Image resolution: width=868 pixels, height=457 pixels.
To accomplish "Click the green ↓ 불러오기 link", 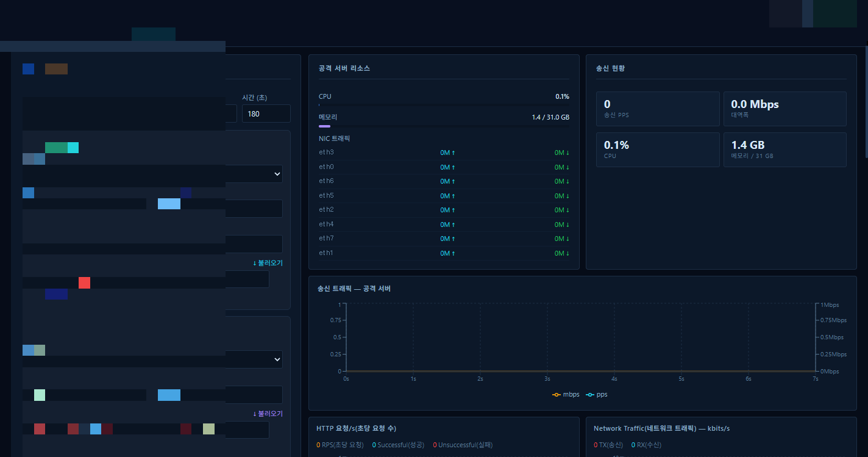I will (268, 263).
